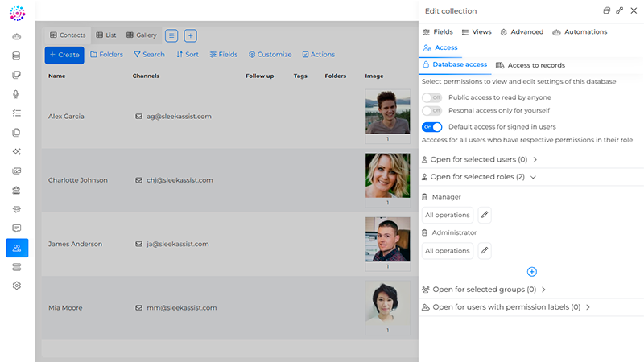Toggle personal access only for yourself

432,110
